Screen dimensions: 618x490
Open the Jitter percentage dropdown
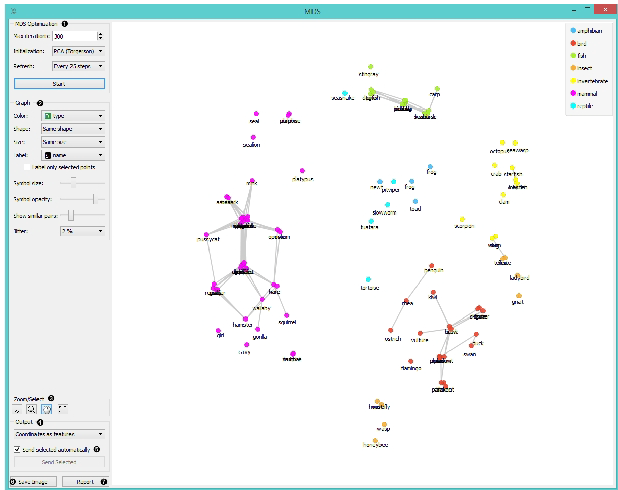pos(82,231)
